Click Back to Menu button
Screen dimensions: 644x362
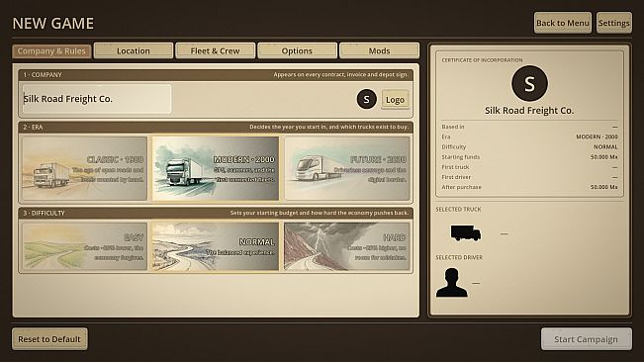click(563, 23)
